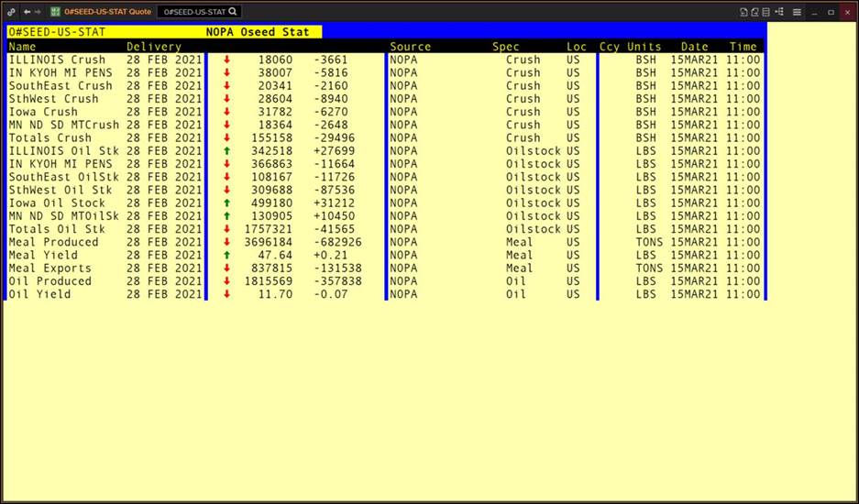
Task: Click the Iowa Oil Stock row name
Action: [57, 203]
